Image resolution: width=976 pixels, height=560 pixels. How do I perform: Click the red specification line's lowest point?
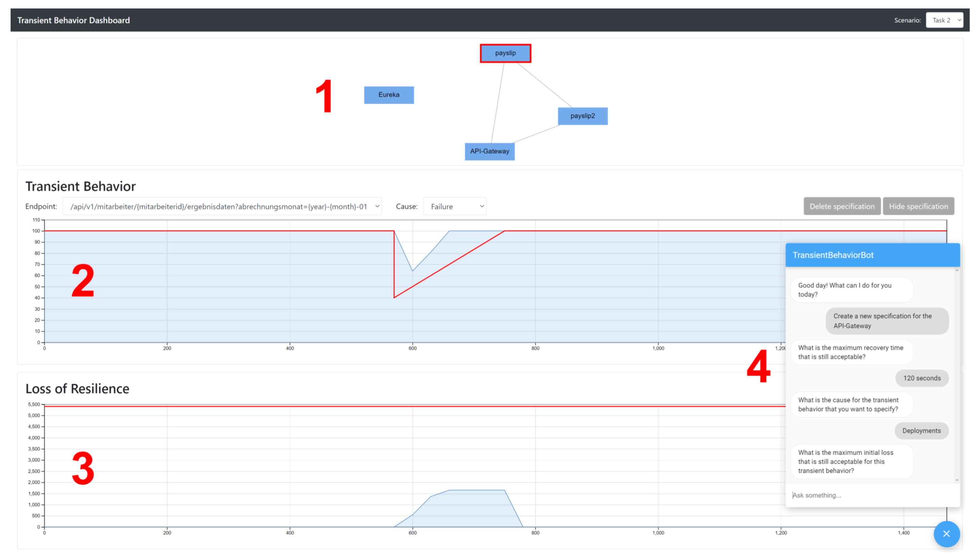point(394,297)
